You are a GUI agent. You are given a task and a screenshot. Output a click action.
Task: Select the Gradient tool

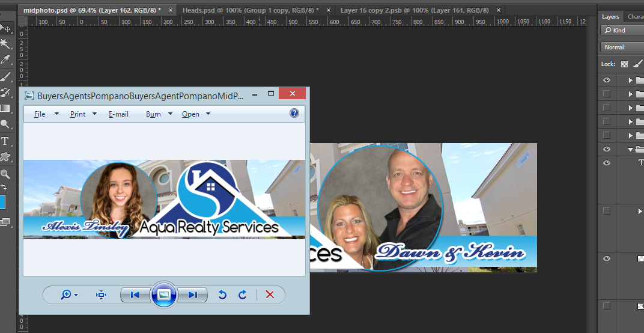pos(5,109)
